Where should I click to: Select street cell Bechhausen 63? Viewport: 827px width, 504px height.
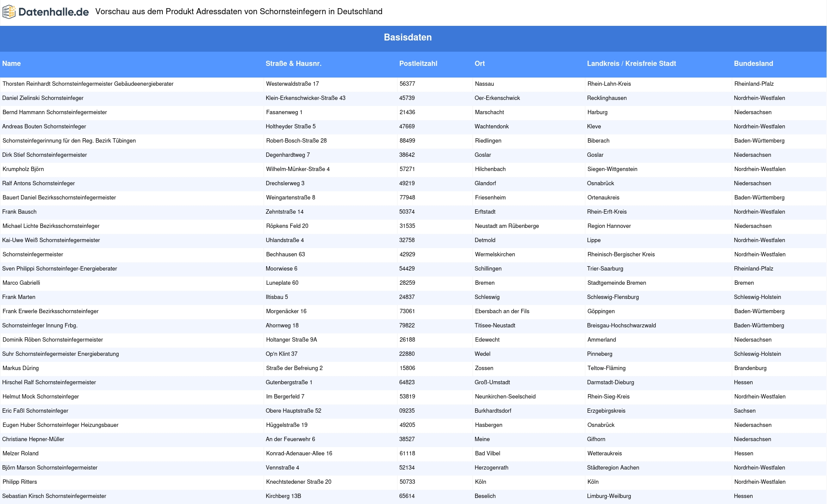(x=286, y=255)
